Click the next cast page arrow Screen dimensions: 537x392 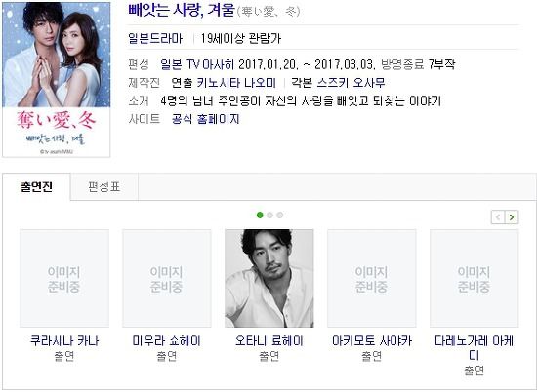pos(512,216)
